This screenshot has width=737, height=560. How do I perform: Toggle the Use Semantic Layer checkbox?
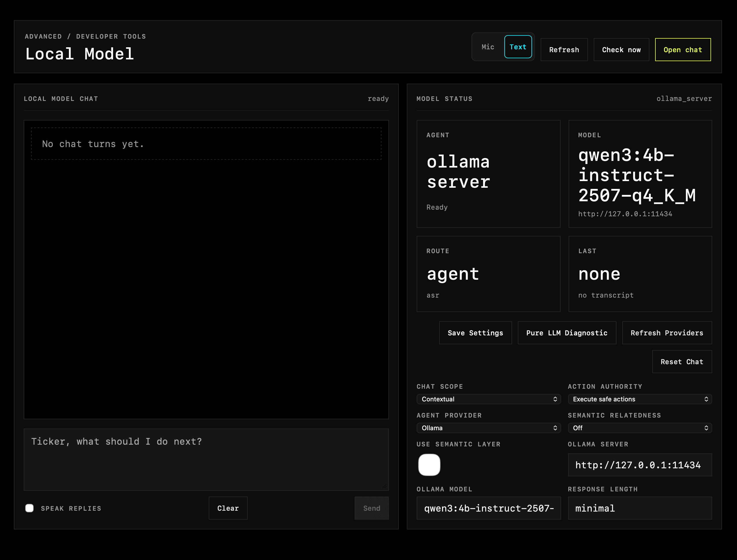point(429,465)
